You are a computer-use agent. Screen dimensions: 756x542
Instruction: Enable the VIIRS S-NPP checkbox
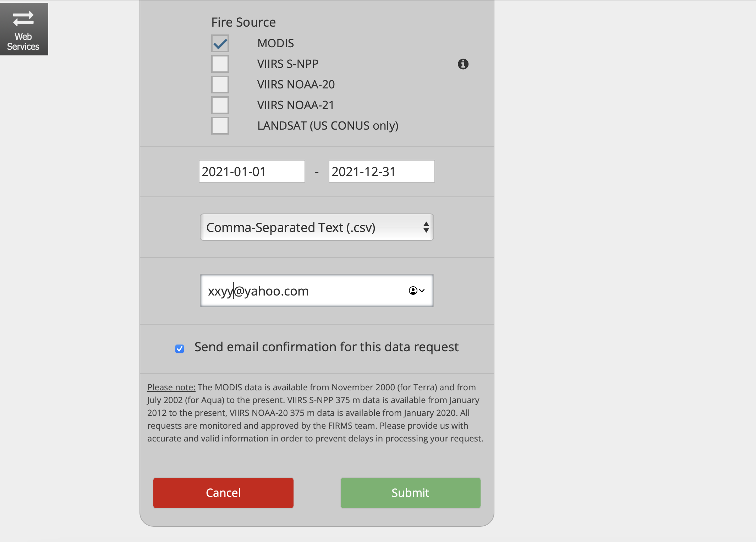tap(220, 64)
